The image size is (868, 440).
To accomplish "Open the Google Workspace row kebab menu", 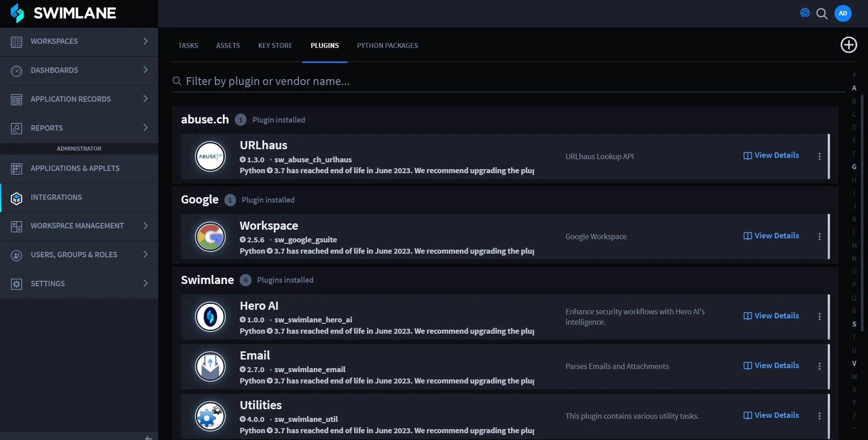I will click(x=819, y=237).
